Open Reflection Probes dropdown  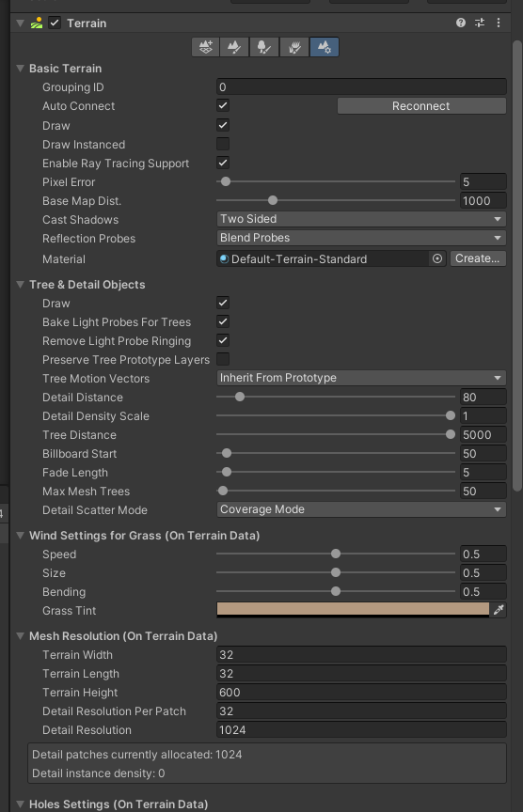361,238
